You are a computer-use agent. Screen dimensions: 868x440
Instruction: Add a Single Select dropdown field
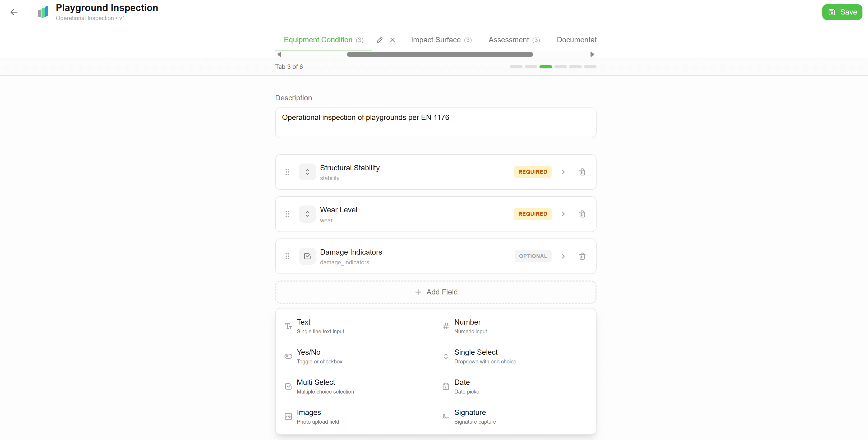pyautogui.click(x=476, y=356)
